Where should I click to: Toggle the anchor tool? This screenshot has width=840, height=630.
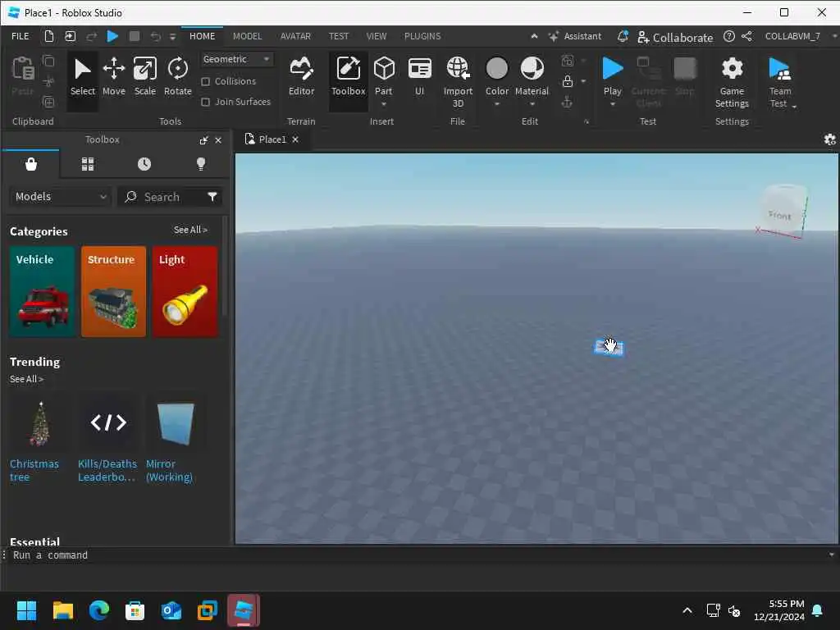pos(567,102)
